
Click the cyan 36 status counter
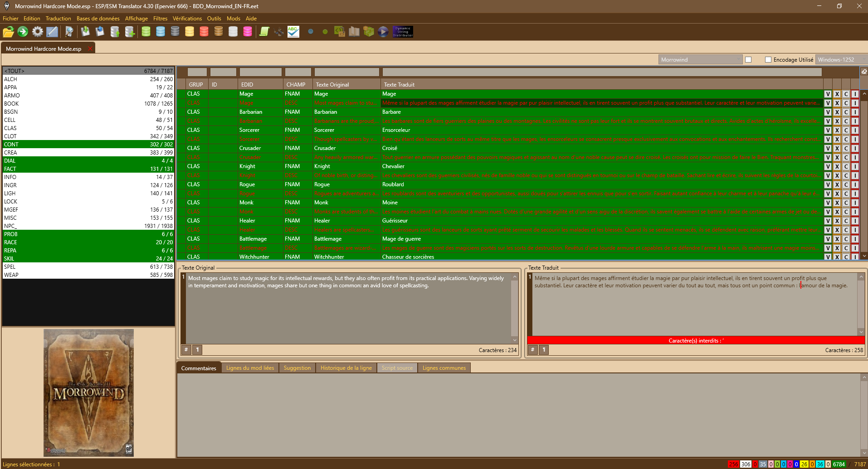click(x=820, y=464)
